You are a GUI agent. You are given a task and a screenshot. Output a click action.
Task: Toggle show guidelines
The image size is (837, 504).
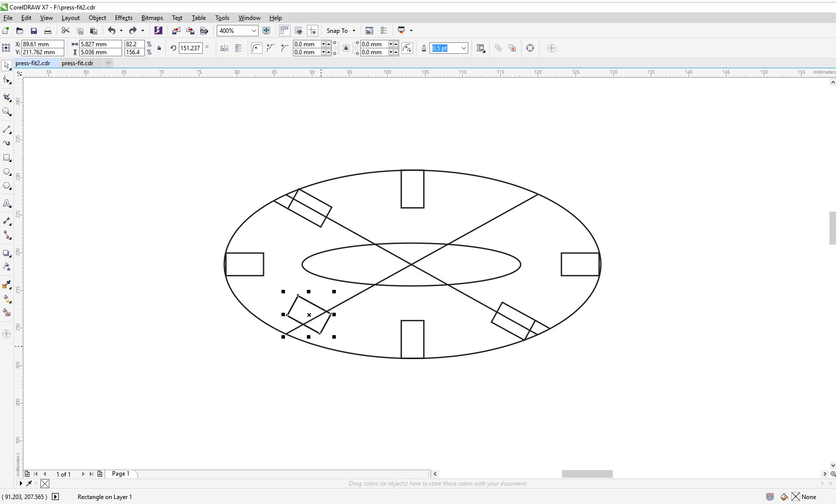pyautogui.click(x=312, y=31)
